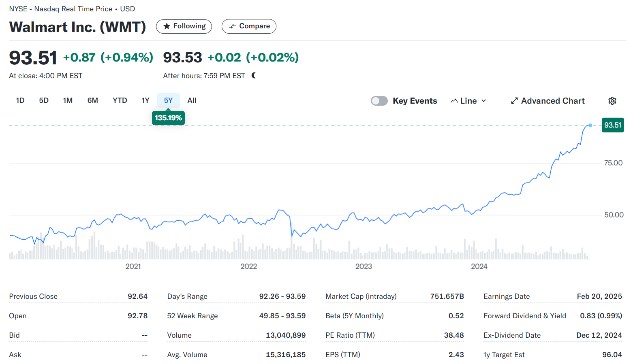Open the Compare stocks button
This screenshot has height=364, width=631.
(x=249, y=26)
